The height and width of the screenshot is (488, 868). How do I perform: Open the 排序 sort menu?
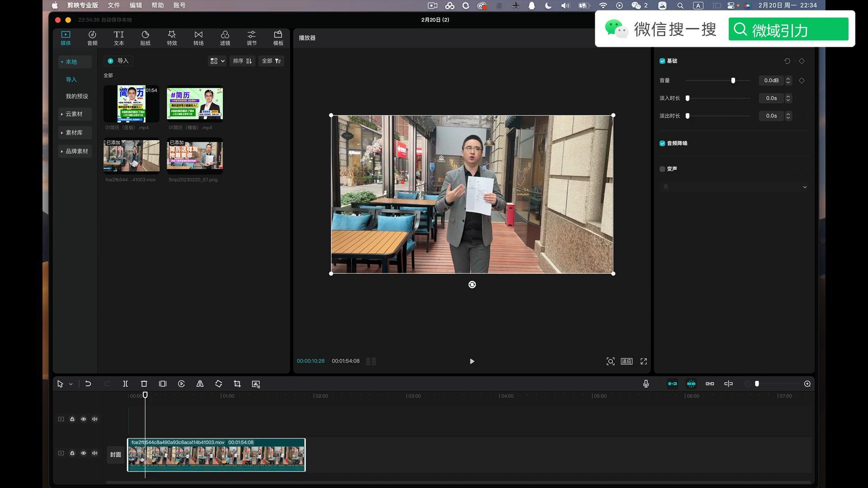tap(242, 61)
